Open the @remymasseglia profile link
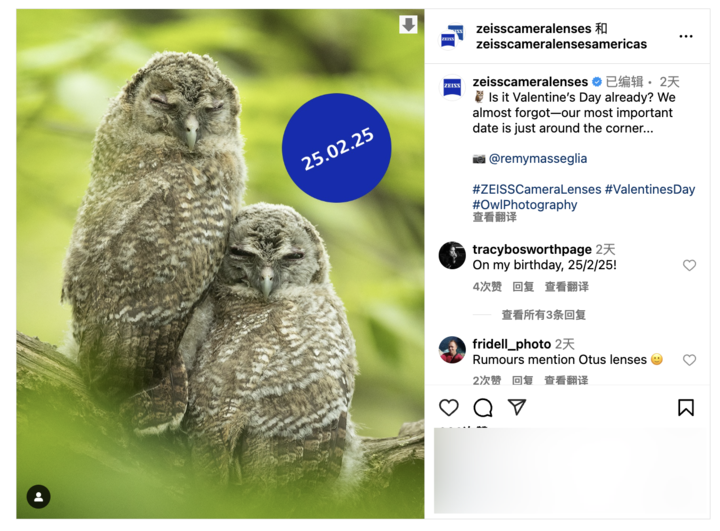The width and height of the screenshot is (720, 531). point(538,158)
